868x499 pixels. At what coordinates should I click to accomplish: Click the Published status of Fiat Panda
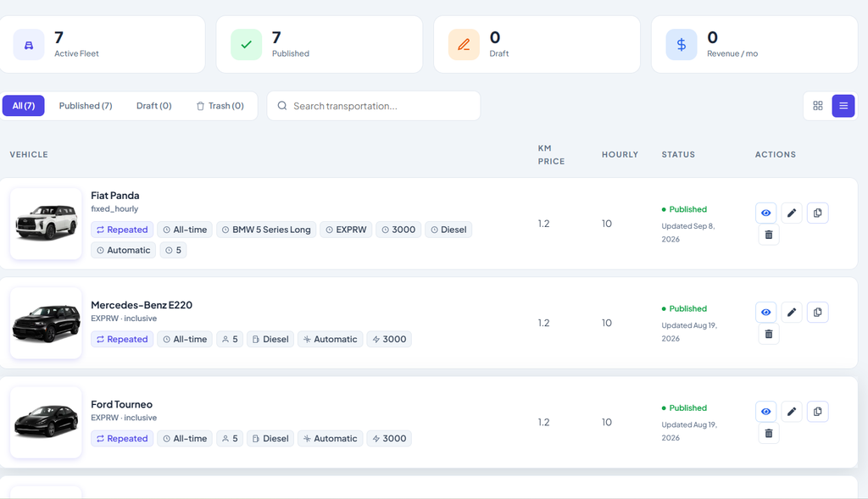point(684,209)
